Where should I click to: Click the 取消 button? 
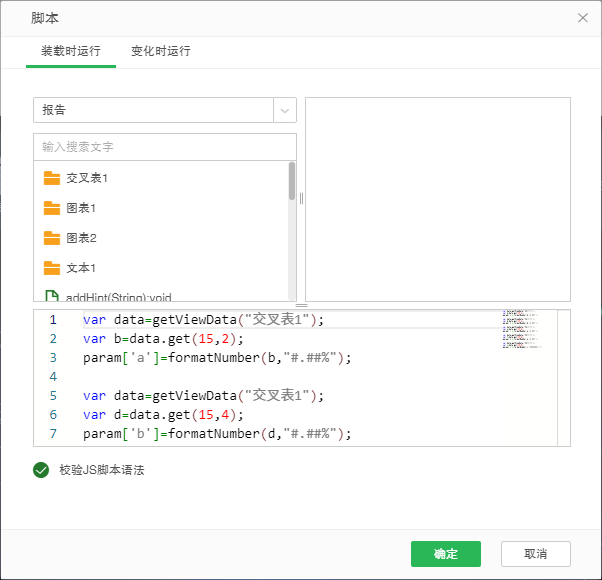click(x=536, y=554)
